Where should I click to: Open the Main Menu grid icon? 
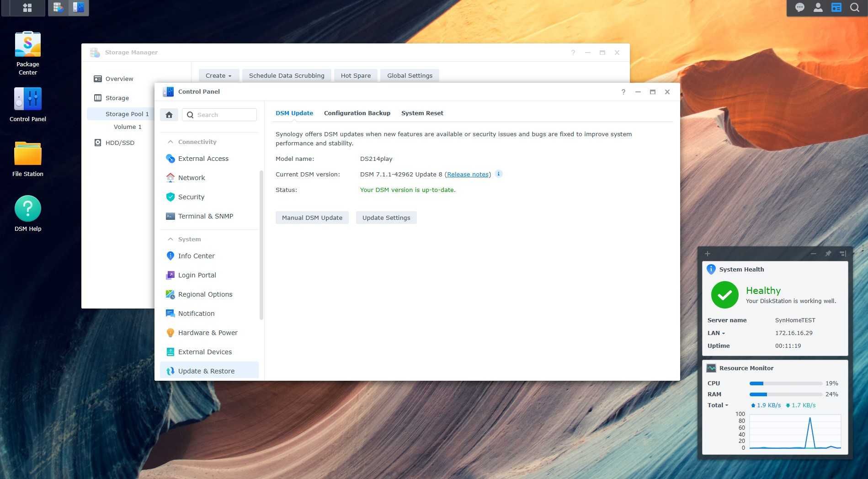click(27, 8)
